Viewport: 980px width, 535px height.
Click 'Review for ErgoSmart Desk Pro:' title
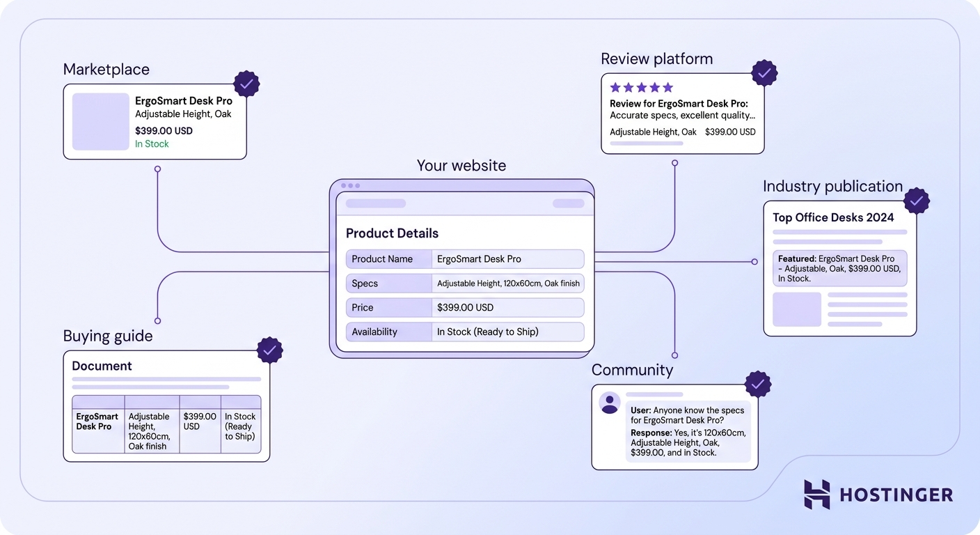pyautogui.click(x=679, y=104)
